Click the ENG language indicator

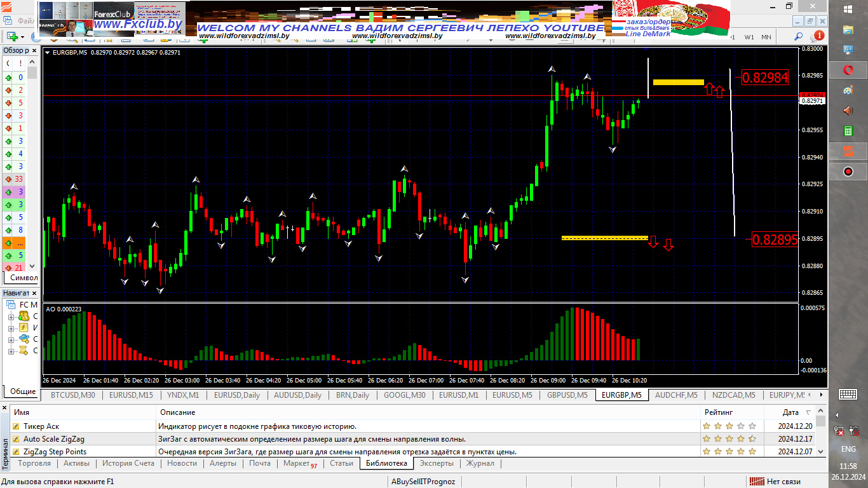[x=848, y=449]
